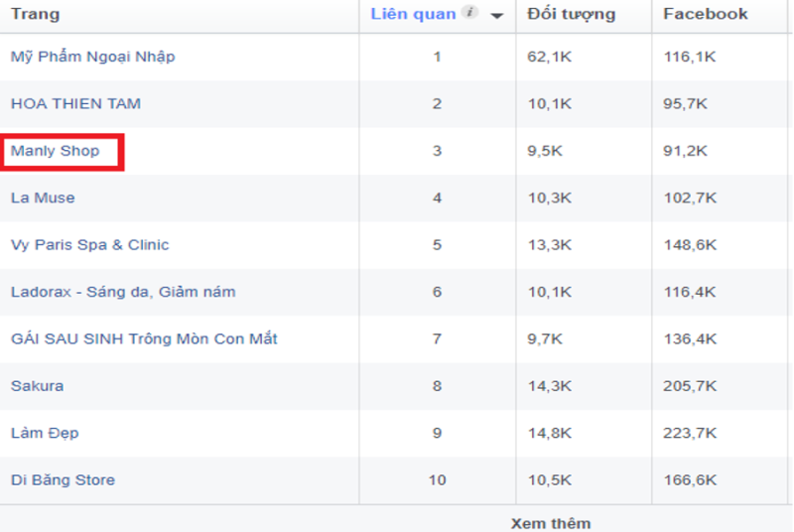Click the 95,7K Facebook value
Screen dimensions: 794x532
point(685,104)
